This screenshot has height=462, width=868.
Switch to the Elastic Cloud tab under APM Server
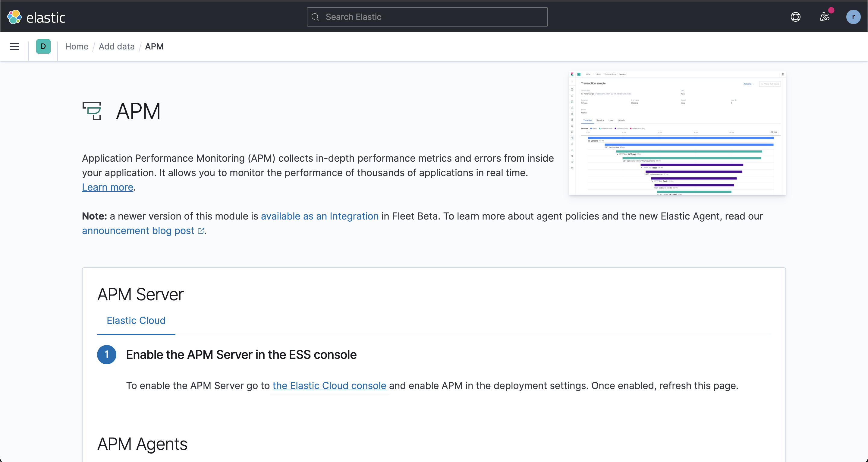(136, 320)
